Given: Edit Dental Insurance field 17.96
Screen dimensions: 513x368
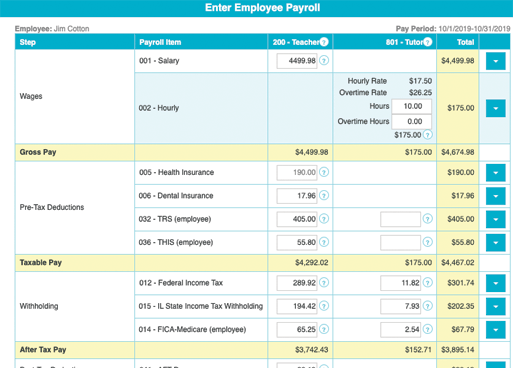Looking at the screenshot, I should pyautogui.click(x=297, y=196).
